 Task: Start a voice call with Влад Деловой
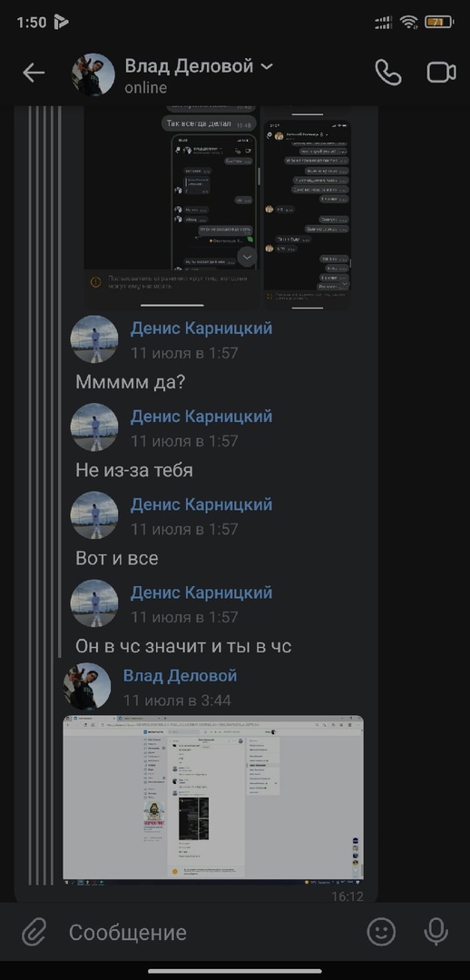pos(387,73)
